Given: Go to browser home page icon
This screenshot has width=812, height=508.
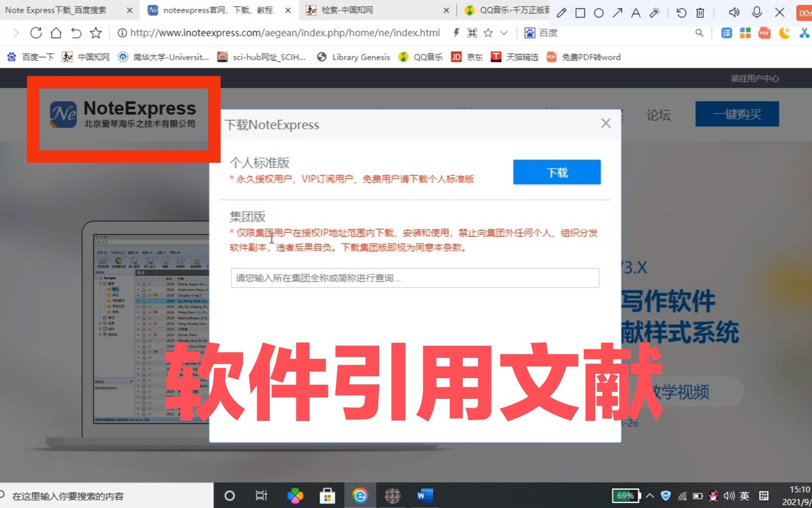Looking at the screenshot, I should click(x=56, y=32).
